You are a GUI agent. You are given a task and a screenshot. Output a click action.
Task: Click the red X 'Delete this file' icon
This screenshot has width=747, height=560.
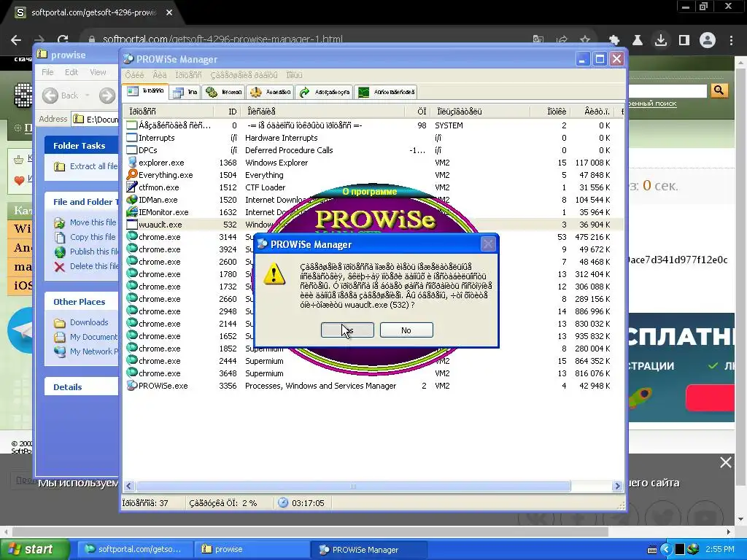60,267
